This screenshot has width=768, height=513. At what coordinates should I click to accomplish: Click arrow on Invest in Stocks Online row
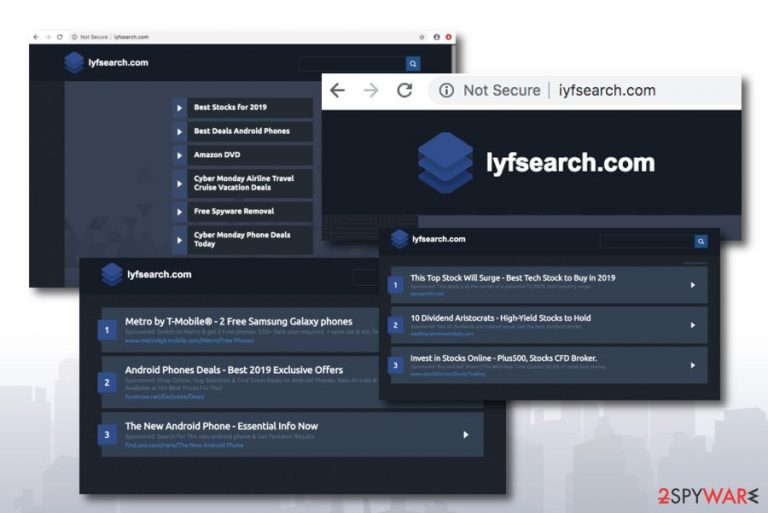pos(693,366)
